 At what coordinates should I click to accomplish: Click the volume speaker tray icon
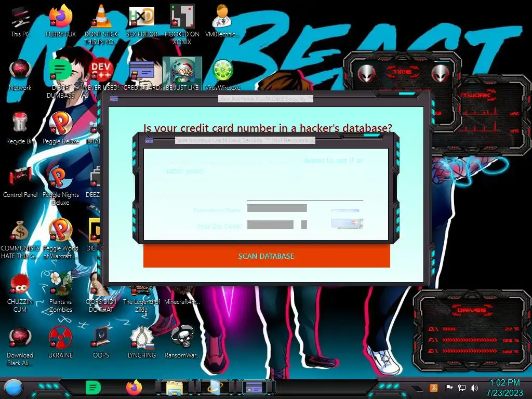click(474, 388)
